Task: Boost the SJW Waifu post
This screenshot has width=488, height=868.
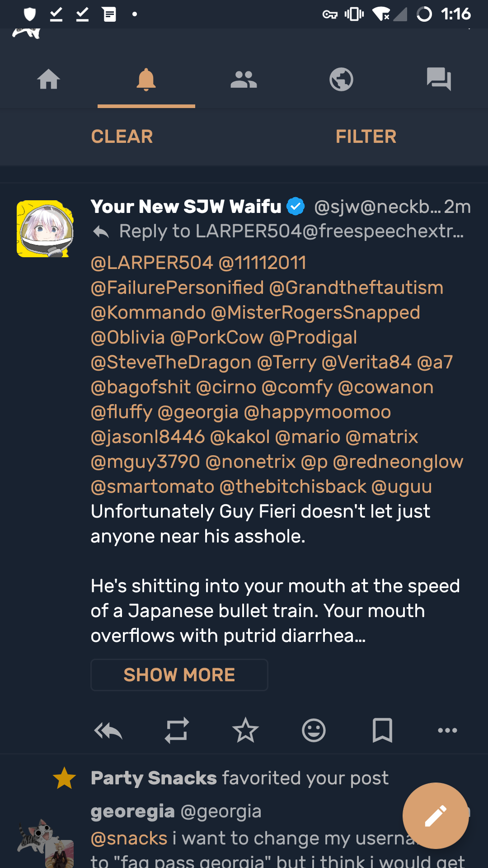Action: pos(177,730)
